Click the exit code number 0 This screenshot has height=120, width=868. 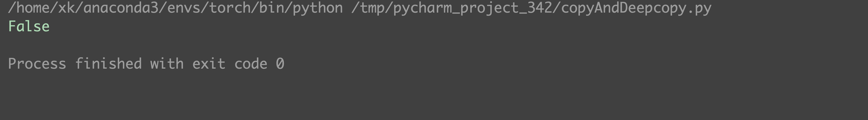[280, 64]
